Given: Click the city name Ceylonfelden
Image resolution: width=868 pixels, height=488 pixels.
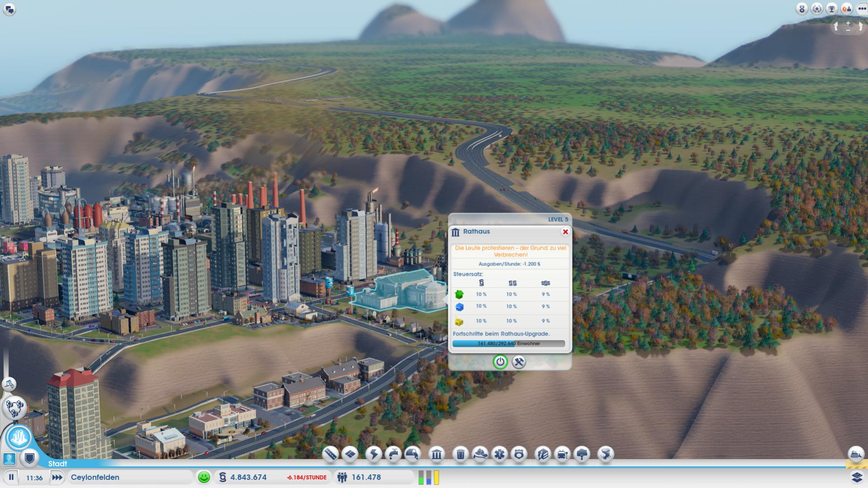Looking at the screenshot, I should (x=95, y=477).
